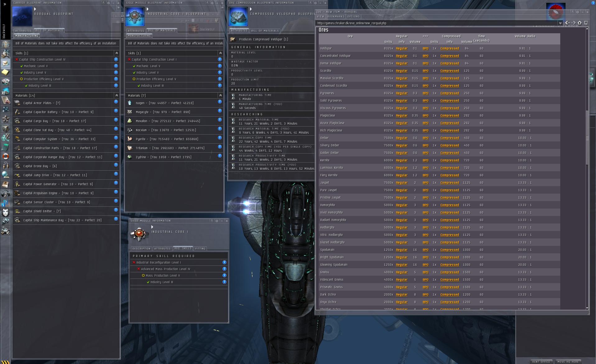Switch to Attributes tab in Siege Module Blueprint window
This screenshot has height=364, width=596.
(x=136, y=31)
